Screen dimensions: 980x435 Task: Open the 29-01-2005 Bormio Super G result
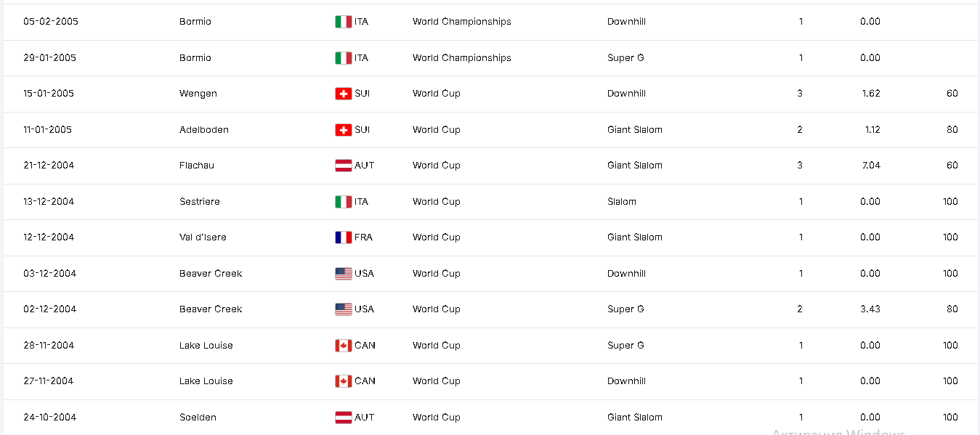pyautogui.click(x=490, y=58)
